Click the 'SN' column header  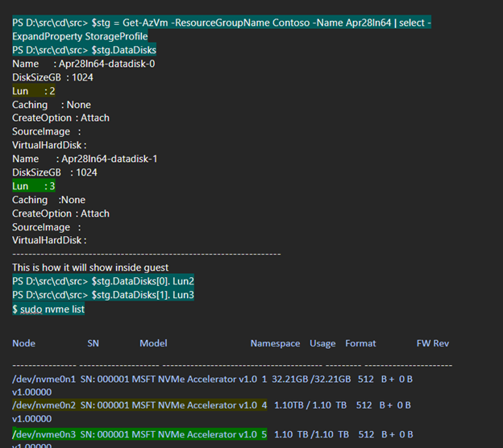point(93,343)
